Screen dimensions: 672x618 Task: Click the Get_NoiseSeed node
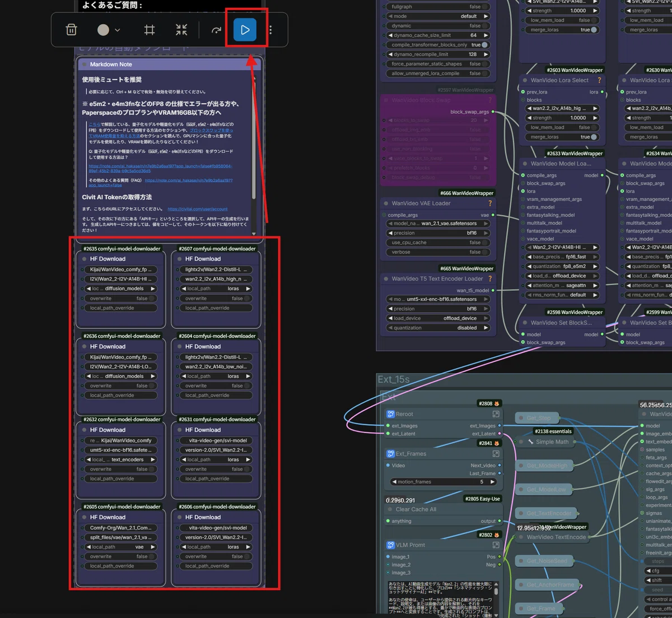(x=546, y=561)
